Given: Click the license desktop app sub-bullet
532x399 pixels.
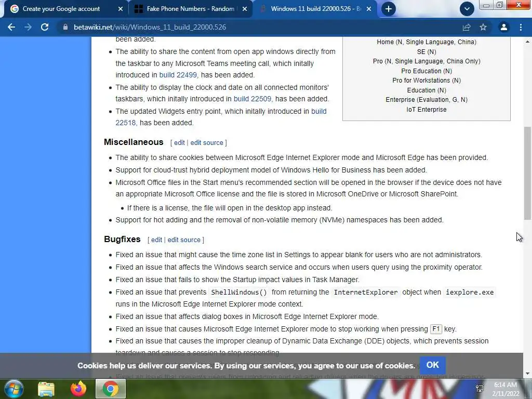Looking at the screenshot, I should 230,208.
